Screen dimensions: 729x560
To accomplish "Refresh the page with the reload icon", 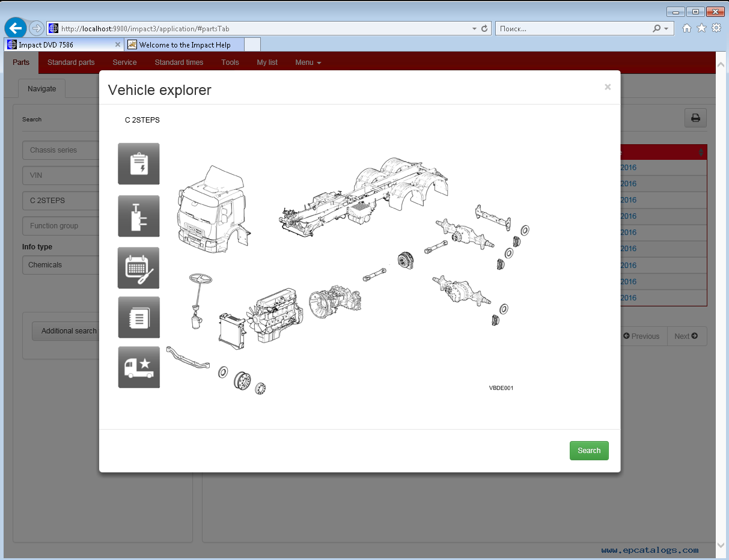I will [x=484, y=28].
